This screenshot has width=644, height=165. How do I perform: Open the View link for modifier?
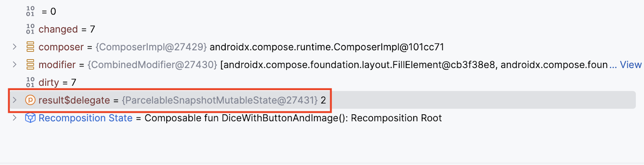pos(630,65)
